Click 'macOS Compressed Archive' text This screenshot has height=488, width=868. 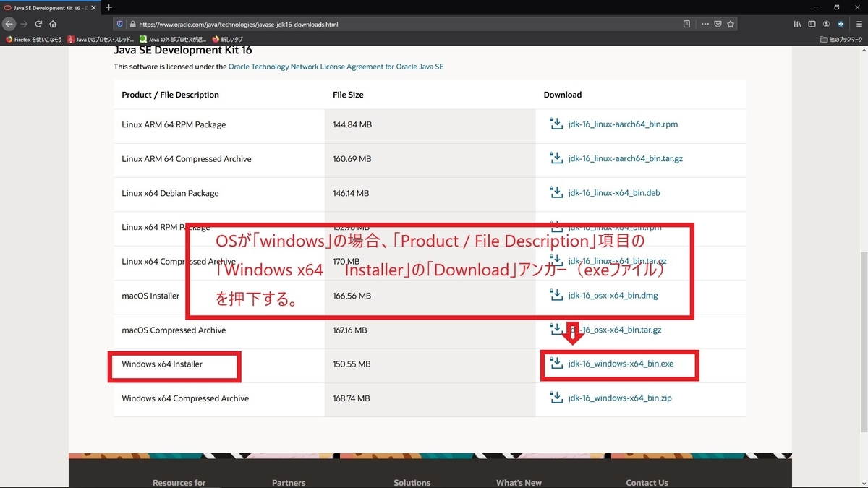tap(174, 330)
